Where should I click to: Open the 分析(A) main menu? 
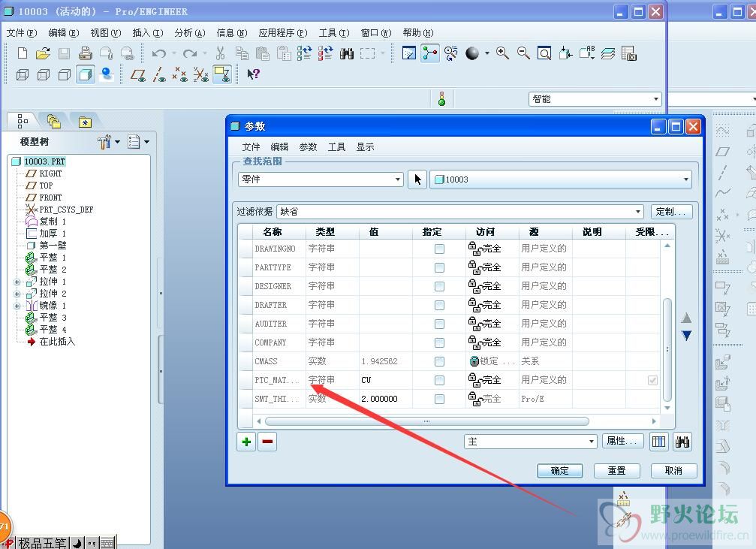[x=190, y=33]
